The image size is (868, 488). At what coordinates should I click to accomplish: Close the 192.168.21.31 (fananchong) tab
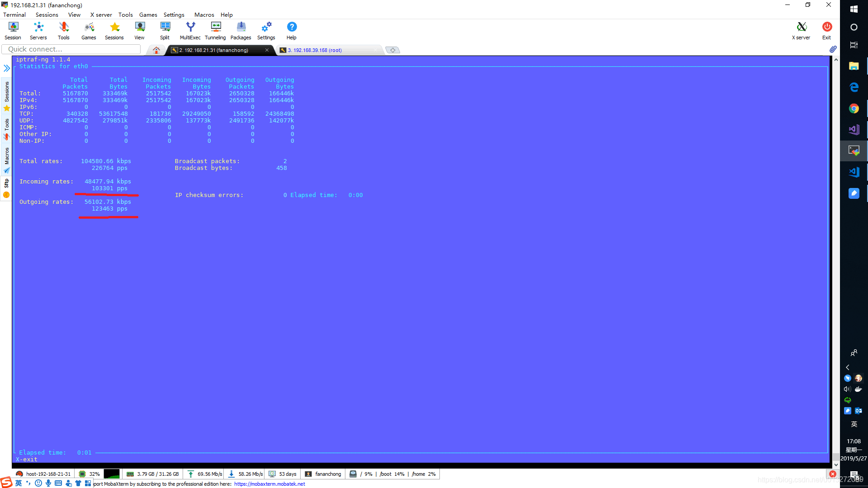267,50
